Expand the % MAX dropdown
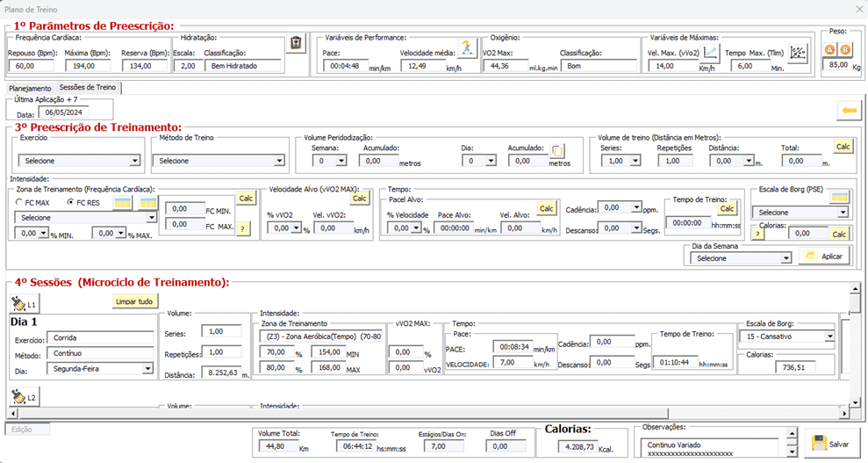Image resolution: width=868 pixels, height=463 pixels. point(121,233)
